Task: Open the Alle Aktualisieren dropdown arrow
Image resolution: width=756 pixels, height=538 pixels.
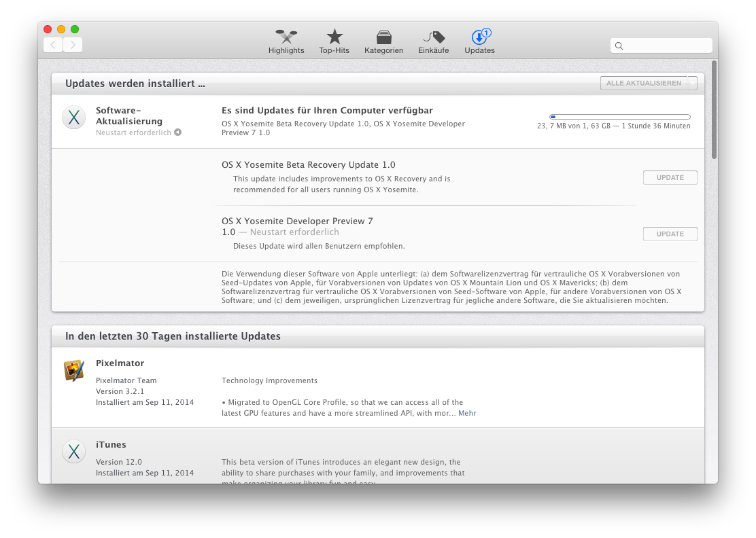Action: (x=692, y=83)
